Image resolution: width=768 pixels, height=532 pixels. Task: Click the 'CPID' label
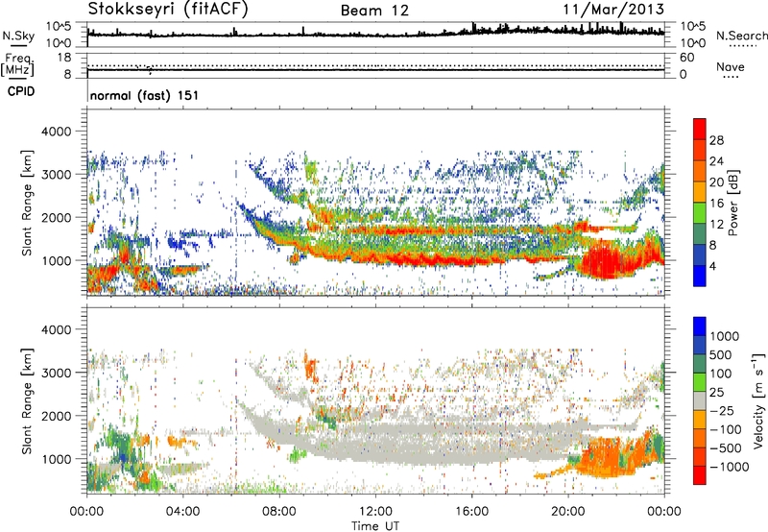coord(21,91)
